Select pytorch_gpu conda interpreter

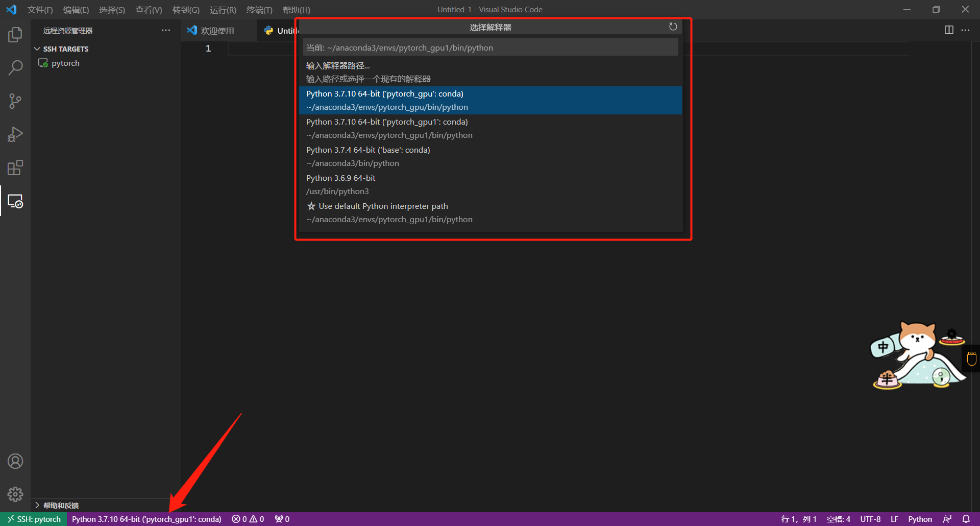[491, 100]
